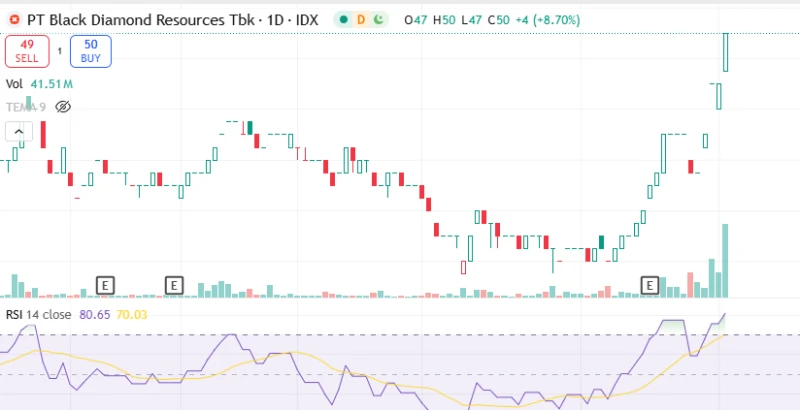Click the orange D delayed-data badge

[x=360, y=19]
